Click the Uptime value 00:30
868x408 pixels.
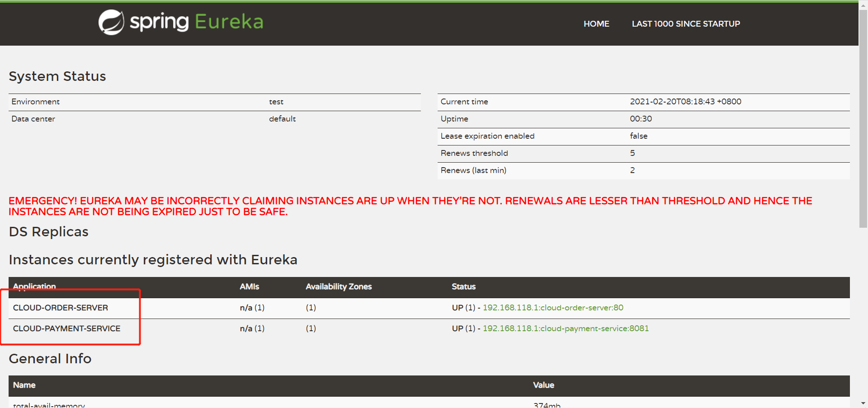click(641, 119)
